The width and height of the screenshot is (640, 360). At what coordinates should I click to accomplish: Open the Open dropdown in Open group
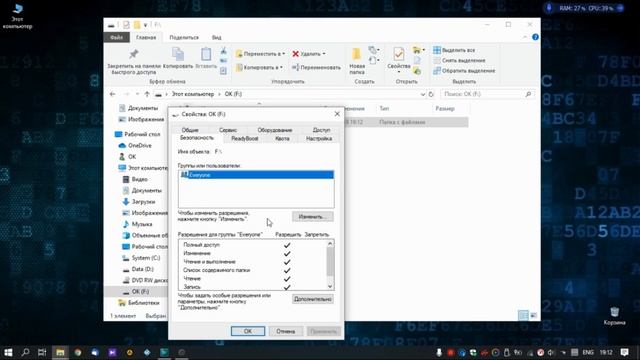[x=418, y=50]
